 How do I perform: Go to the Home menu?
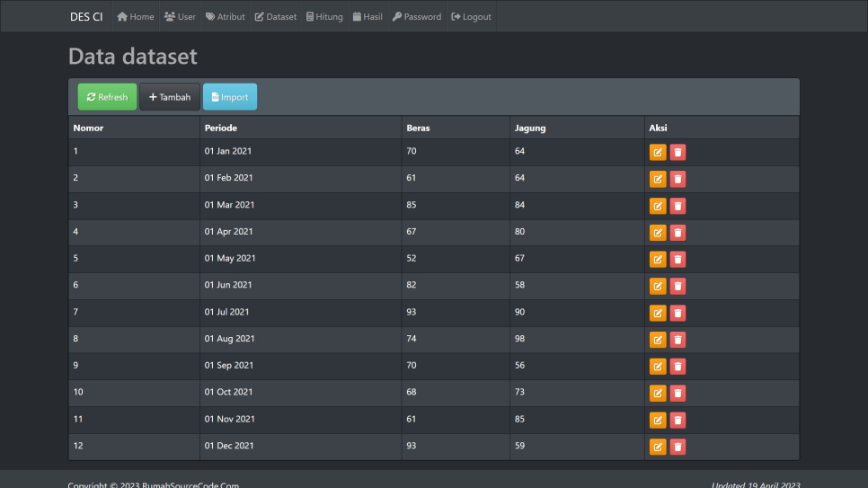click(136, 17)
